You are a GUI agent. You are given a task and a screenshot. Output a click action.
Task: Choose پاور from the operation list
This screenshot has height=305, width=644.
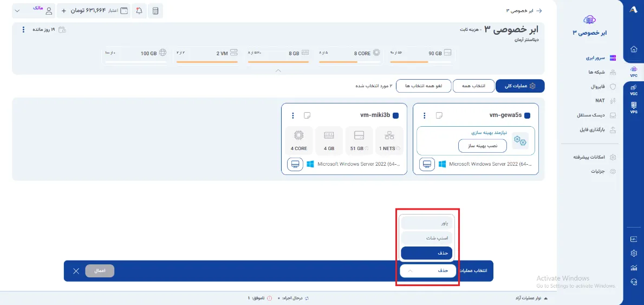(x=426, y=223)
